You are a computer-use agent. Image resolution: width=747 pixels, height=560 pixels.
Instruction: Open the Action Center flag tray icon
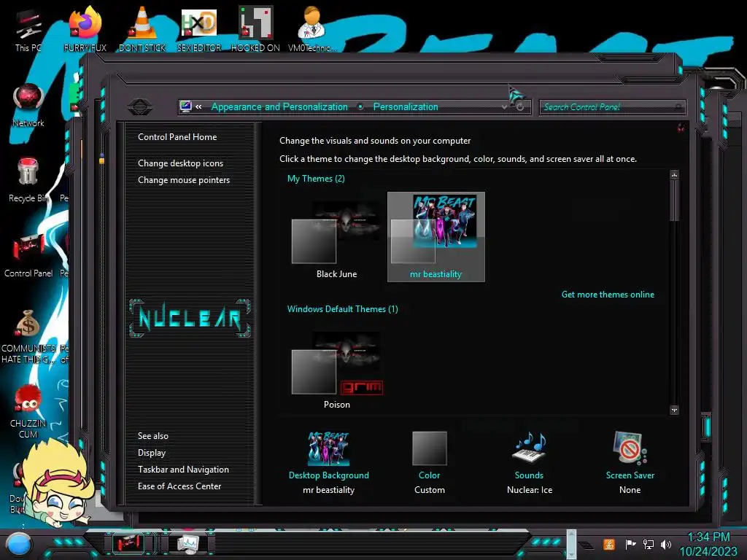pyautogui.click(x=630, y=544)
